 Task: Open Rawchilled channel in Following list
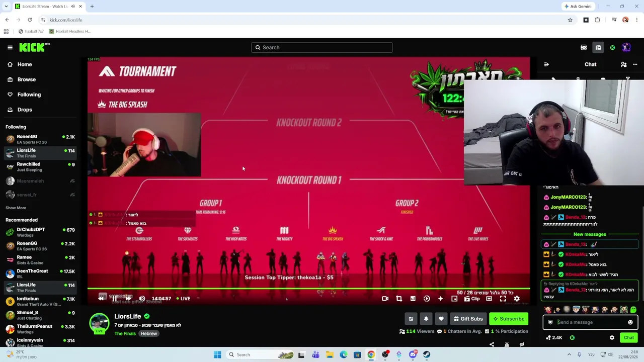tap(40, 167)
